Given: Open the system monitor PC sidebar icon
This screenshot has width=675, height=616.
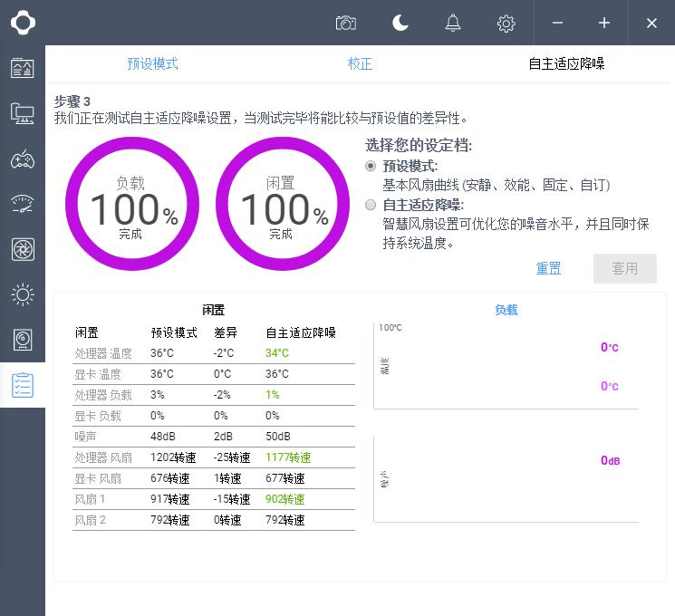Looking at the screenshot, I should (x=23, y=113).
